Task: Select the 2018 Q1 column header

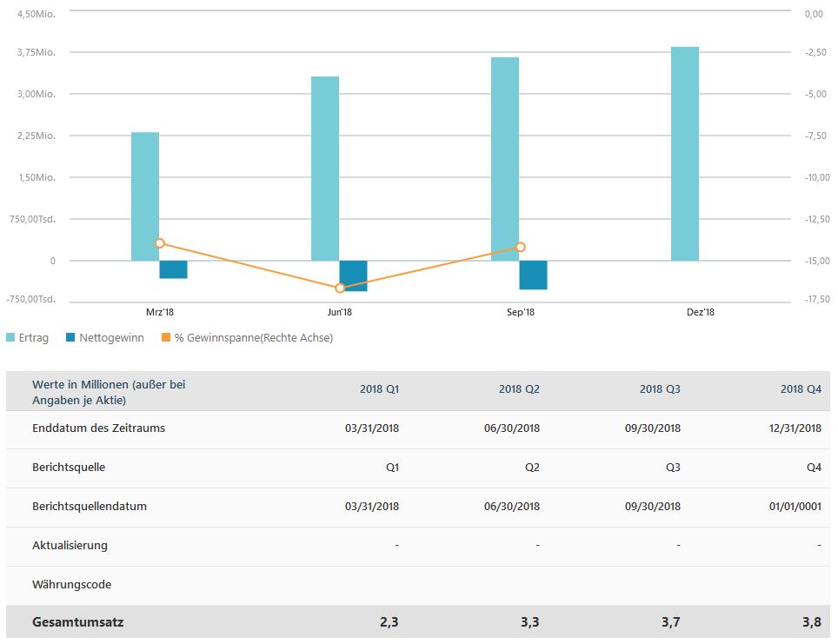Action: point(379,389)
